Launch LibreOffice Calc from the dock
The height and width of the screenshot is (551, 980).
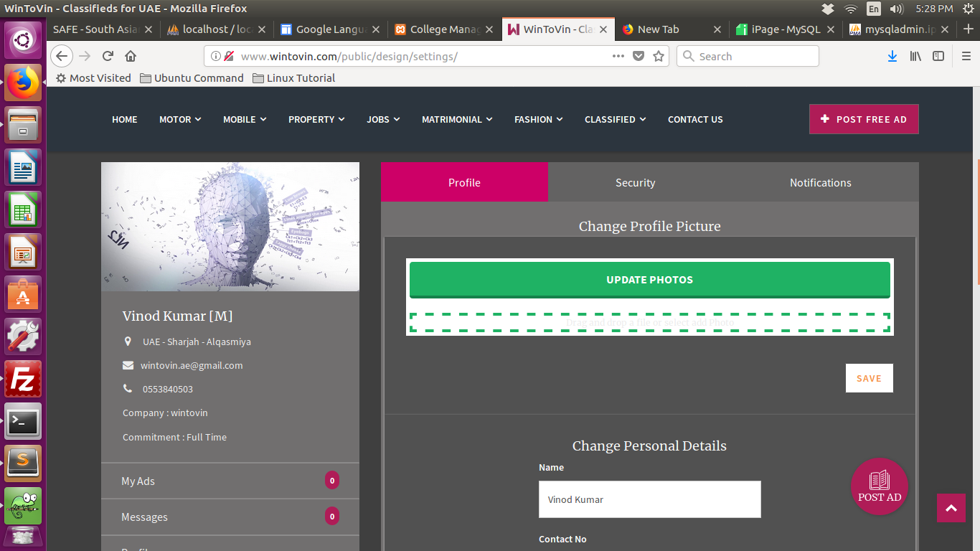23,210
